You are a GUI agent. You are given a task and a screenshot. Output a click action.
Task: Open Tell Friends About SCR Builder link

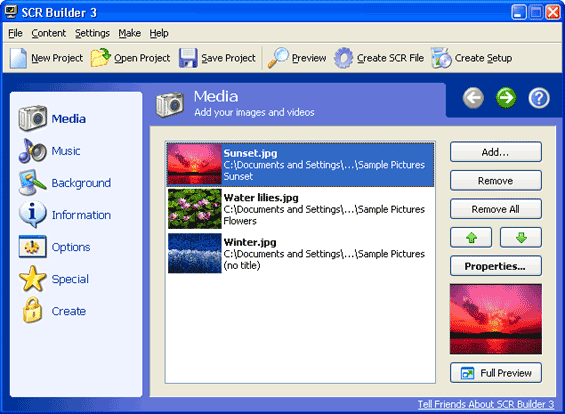tap(486, 404)
